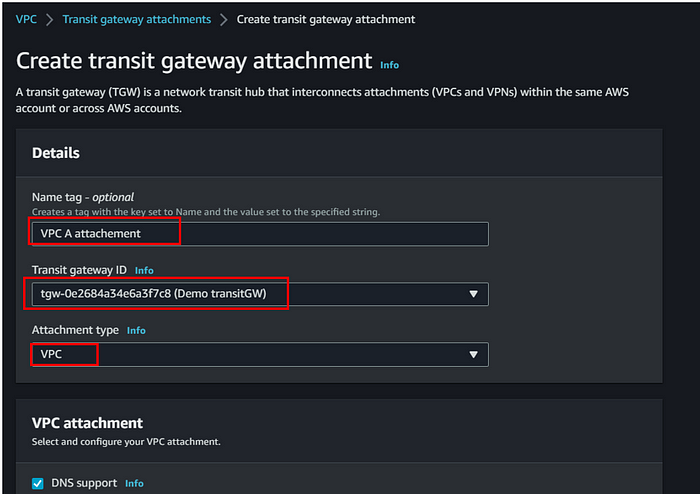
Task: Toggle the DNS support checkbox
Action: (x=38, y=483)
